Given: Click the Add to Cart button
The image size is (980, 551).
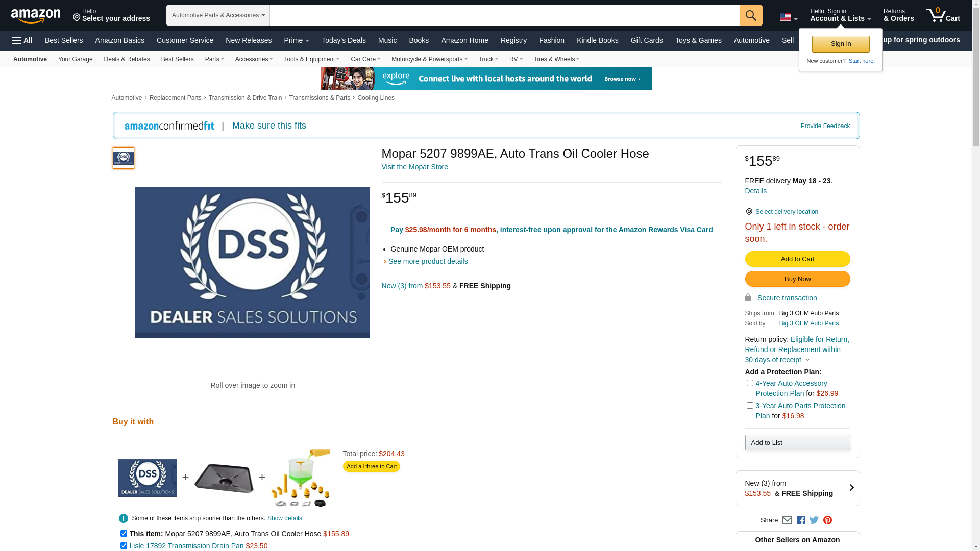Looking at the screenshot, I should 797,259.
